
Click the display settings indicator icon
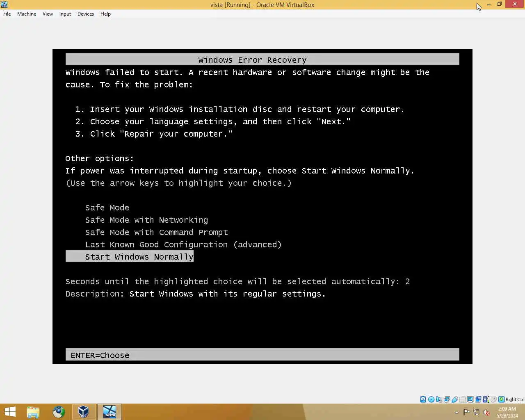pyautogui.click(x=470, y=399)
